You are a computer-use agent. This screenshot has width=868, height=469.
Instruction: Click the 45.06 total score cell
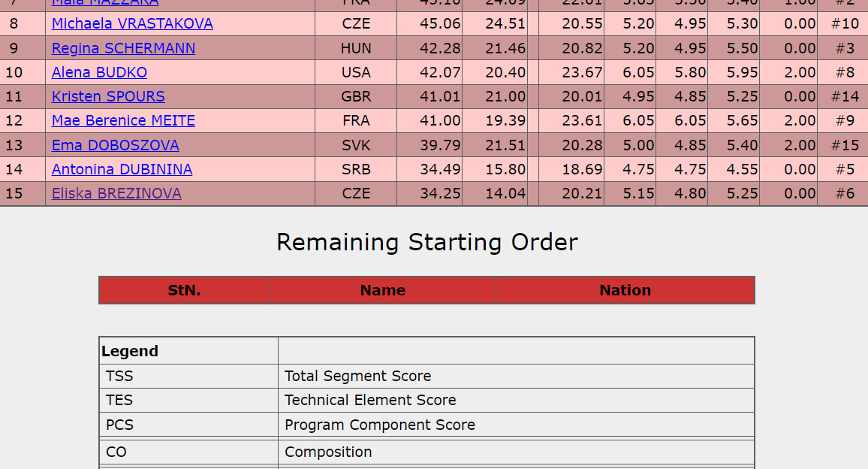tap(440, 24)
